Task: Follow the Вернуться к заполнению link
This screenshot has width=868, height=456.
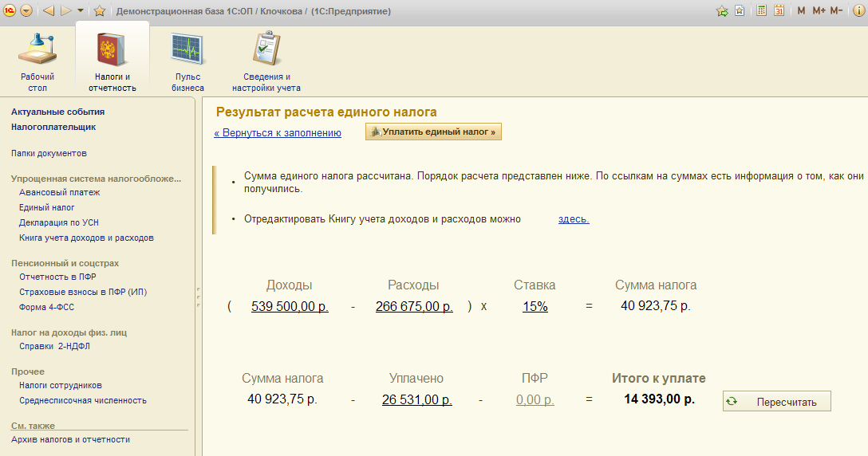Action: pos(278,133)
